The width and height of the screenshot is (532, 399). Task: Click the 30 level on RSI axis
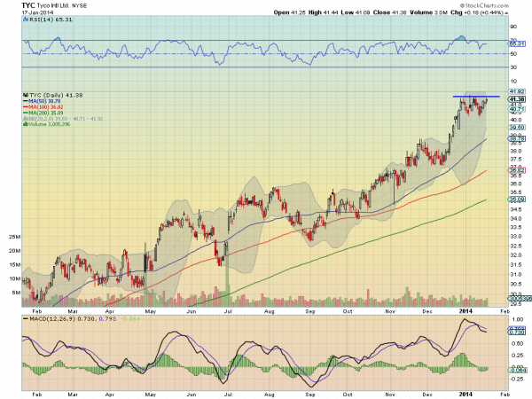coord(513,67)
